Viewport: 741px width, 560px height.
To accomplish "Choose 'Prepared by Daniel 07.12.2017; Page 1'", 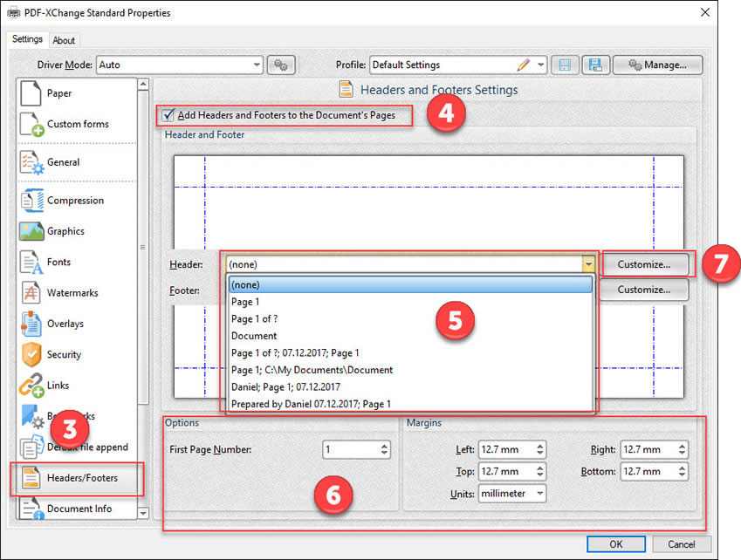I will [x=410, y=404].
